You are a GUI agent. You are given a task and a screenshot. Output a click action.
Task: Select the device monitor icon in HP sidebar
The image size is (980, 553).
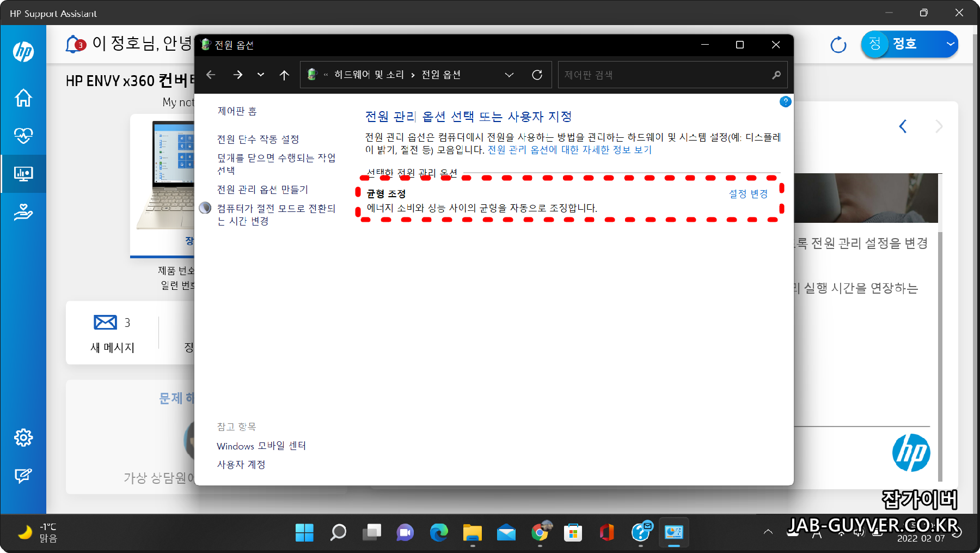point(23,174)
